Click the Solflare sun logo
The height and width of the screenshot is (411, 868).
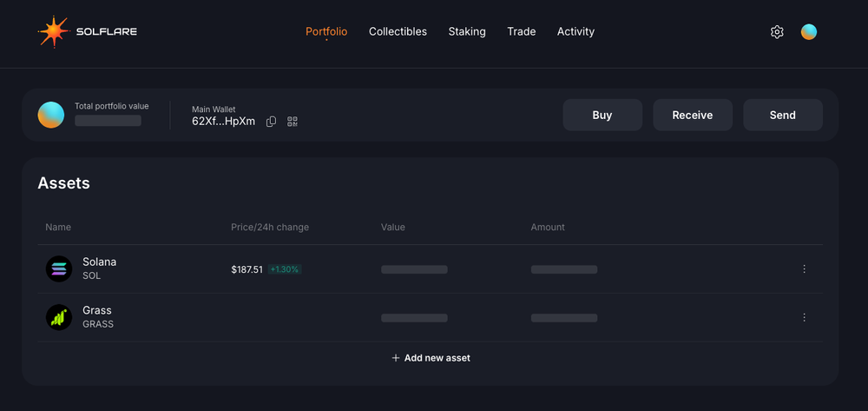click(53, 32)
